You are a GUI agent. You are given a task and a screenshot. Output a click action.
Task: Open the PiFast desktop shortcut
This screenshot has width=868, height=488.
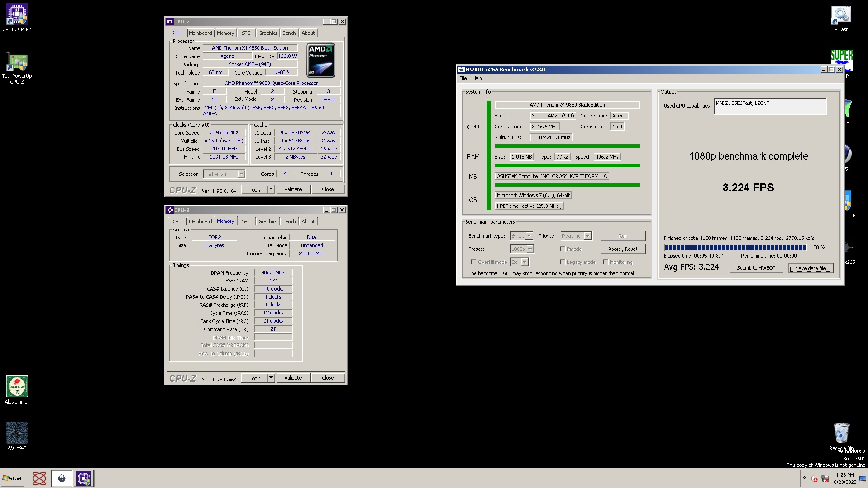coord(841,18)
